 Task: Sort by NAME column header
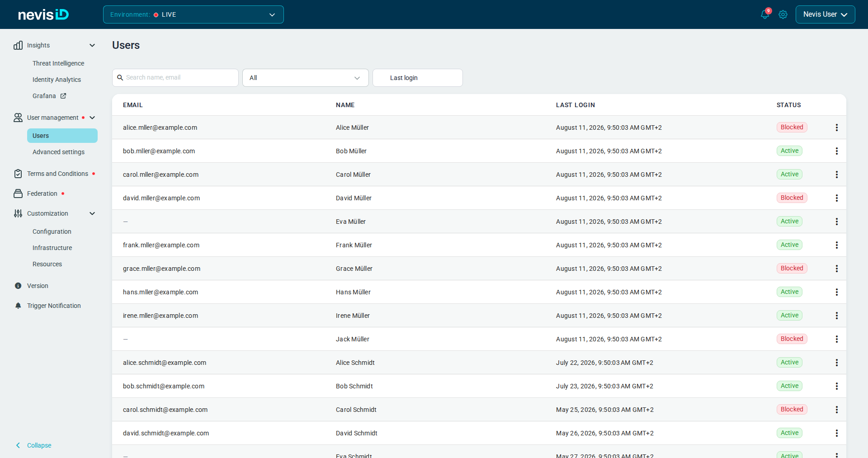tap(345, 105)
